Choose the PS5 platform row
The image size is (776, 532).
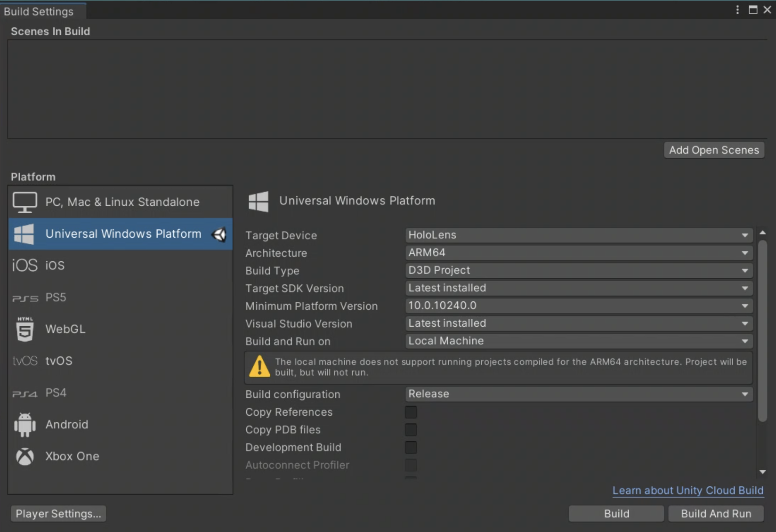pyautogui.click(x=120, y=298)
